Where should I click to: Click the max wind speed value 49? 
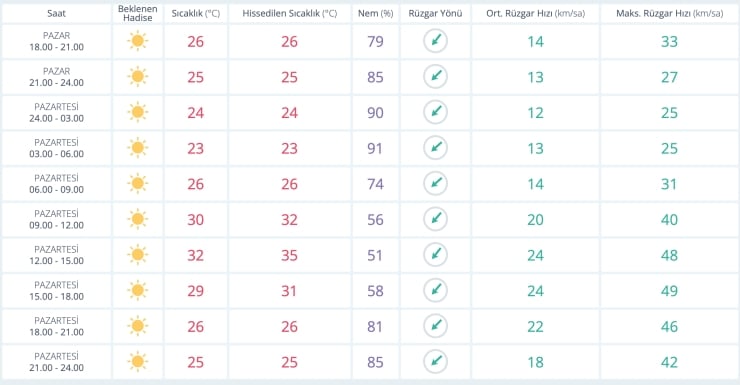click(x=669, y=291)
